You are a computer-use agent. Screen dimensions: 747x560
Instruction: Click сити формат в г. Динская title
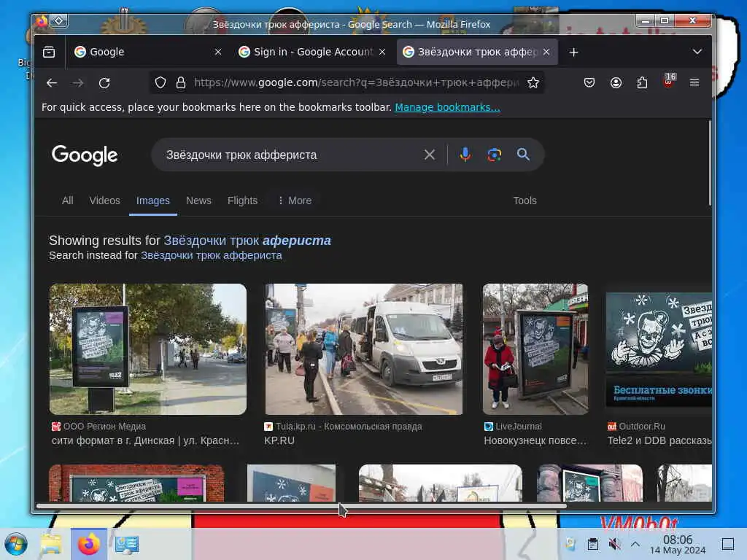145,441
